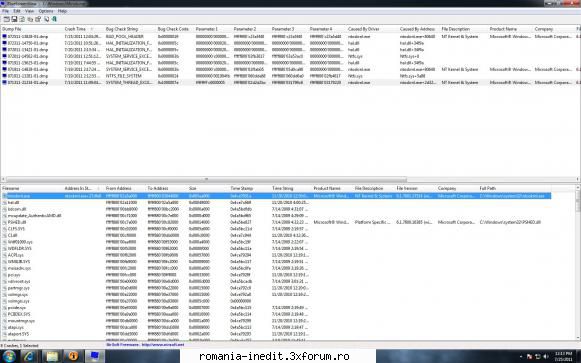This screenshot has height=363, width=581.
Task: Select the highlighted ntoskrnl.exe driver row
Action: click(x=276, y=196)
